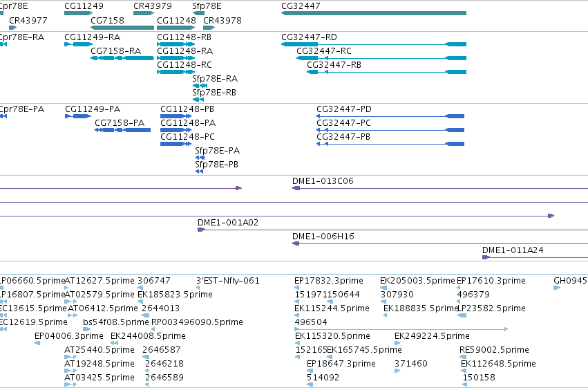Image resolution: width=588 pixels, height=388 pixels.
Task: Click the long 496504 EST feature
Action: (x=401, y=329)
